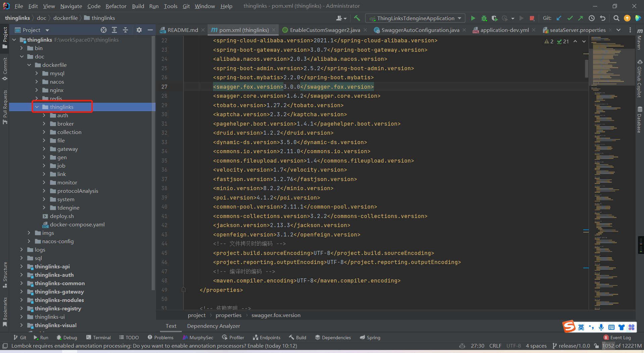
Task: Switch to SwaggerAutoConfiguration.java tab
Action: [420, 30]
